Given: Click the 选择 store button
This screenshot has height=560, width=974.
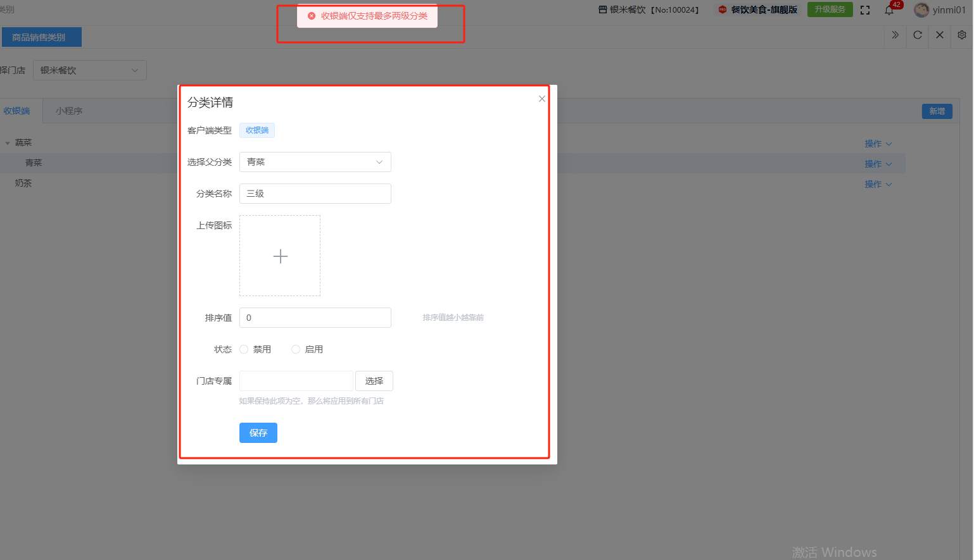Looking at the screenshot, I should [x=374, y=381].
